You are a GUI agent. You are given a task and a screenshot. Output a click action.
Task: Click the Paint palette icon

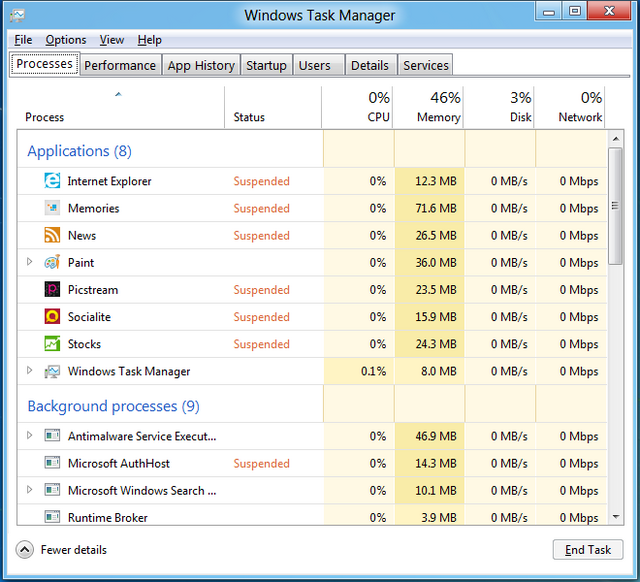(x=52, y=262)
